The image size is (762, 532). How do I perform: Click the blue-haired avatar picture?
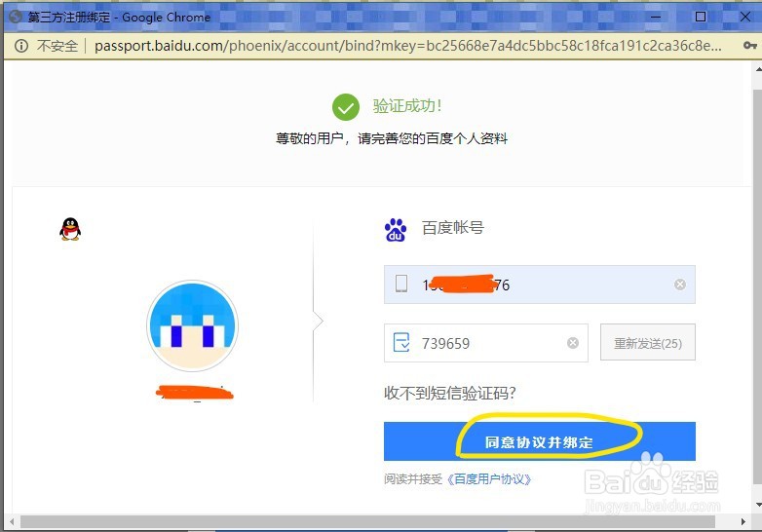(x=192, y=325)
